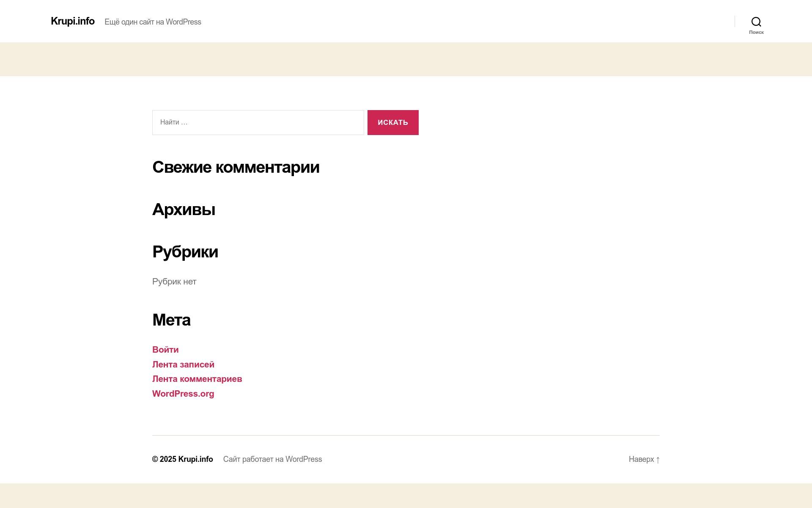Click the Мета widget heading

point(171,320)
